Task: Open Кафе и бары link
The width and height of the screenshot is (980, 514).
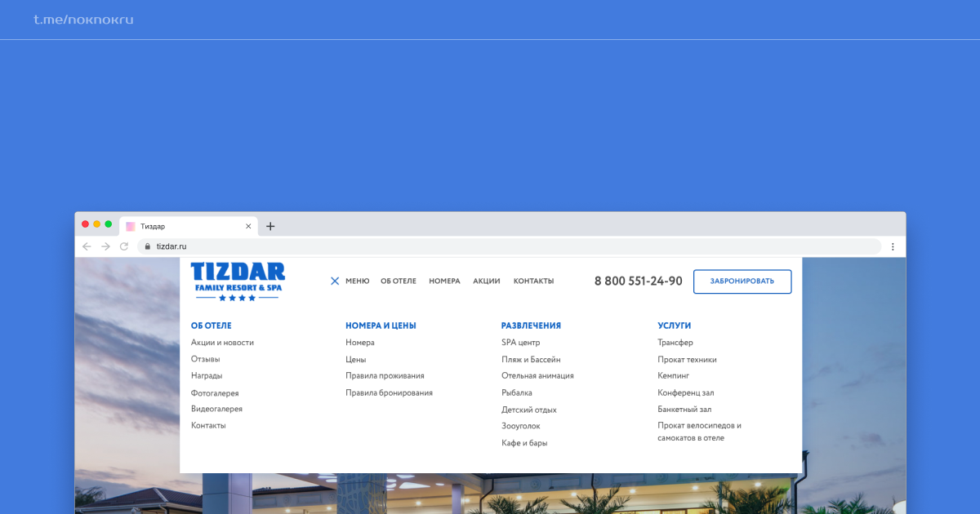Action: click(524, 443)
